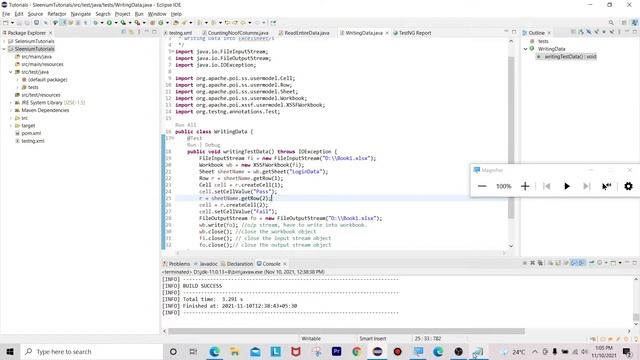640x360 pixels.
Task: Click the editor vertical scrollbar
Action: (x=511, y=137)
